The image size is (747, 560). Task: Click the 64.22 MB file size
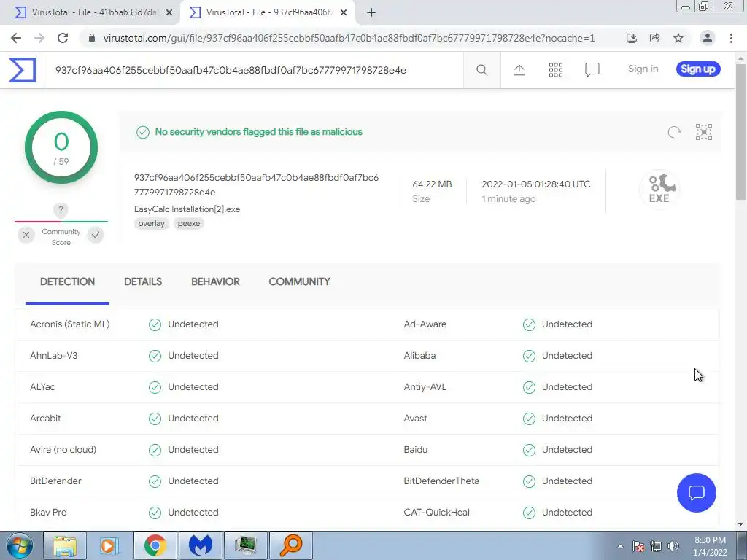tap(432, 184)
